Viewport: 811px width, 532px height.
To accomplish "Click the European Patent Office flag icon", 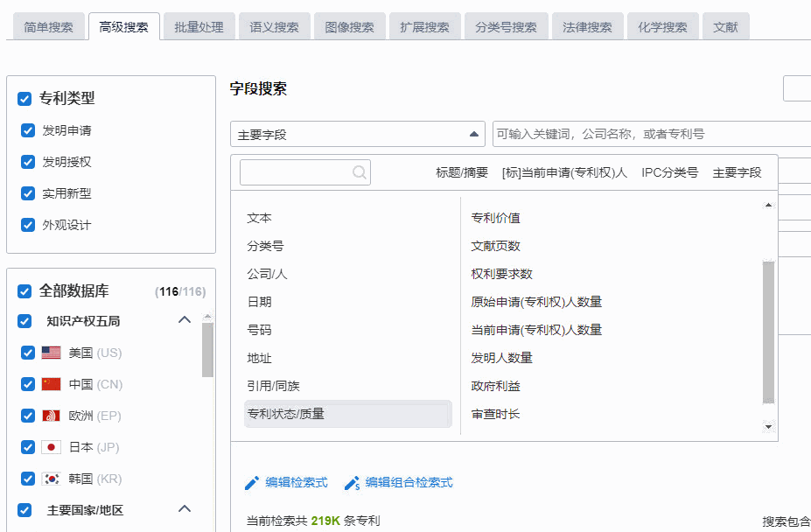I will tap(52, 416).
